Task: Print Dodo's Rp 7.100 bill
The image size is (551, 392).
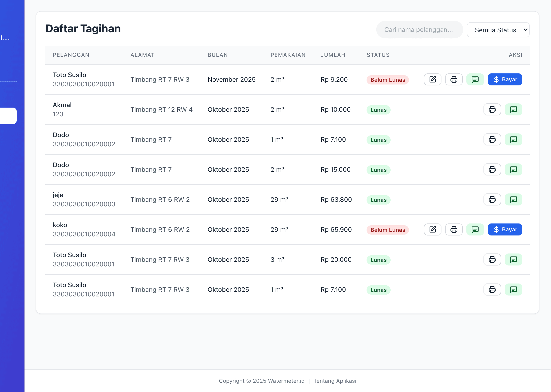Action: [492, 139]
